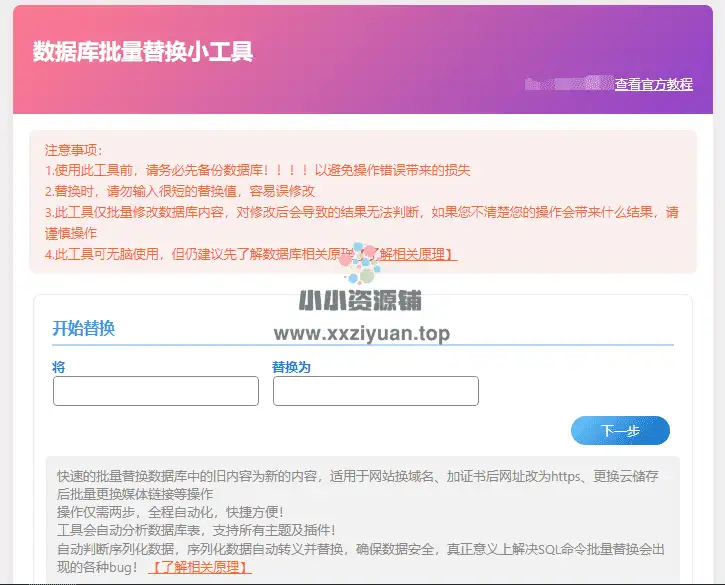This screenshot has width=725, height=585.
Task: Focus the 将 text input field
Action: 156,391
